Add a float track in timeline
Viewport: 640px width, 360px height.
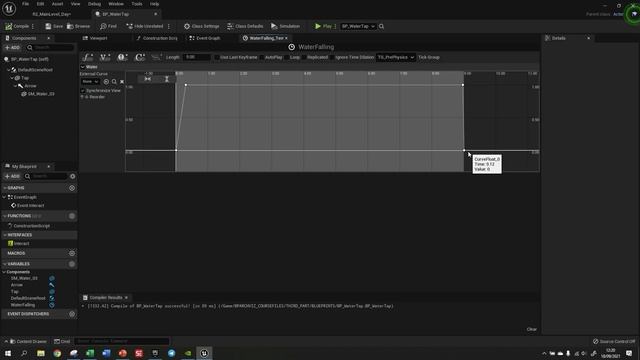coord(88,57)
